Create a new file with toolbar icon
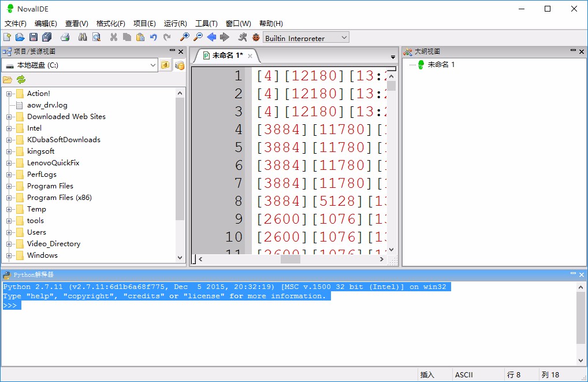588x382 pixels. (7, 37)
